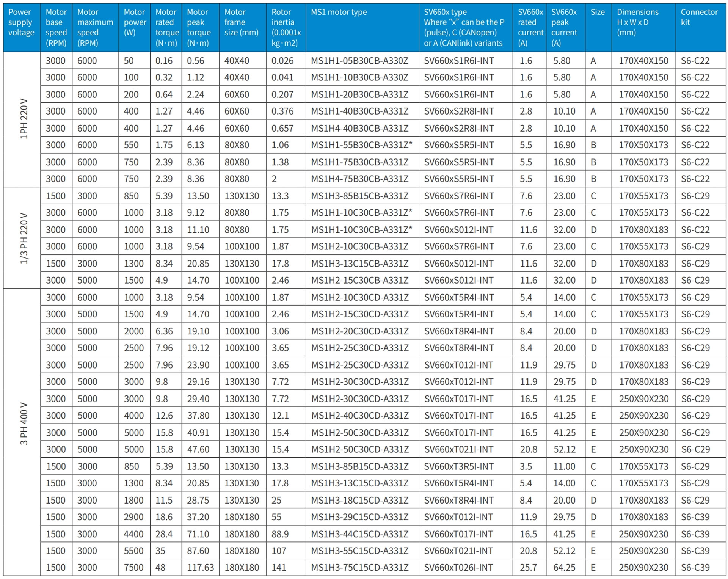Image resolution: width=728 pixels, height=579 pixels.
Task: Click motor type MS1H3-18C15CD-A331Z
Action: 359,500
